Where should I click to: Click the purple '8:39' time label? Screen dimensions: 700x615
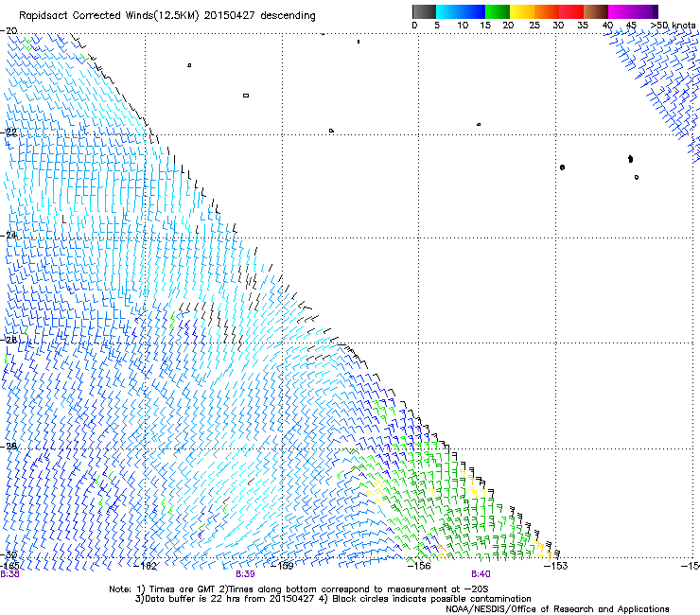[x=245, y=574]
